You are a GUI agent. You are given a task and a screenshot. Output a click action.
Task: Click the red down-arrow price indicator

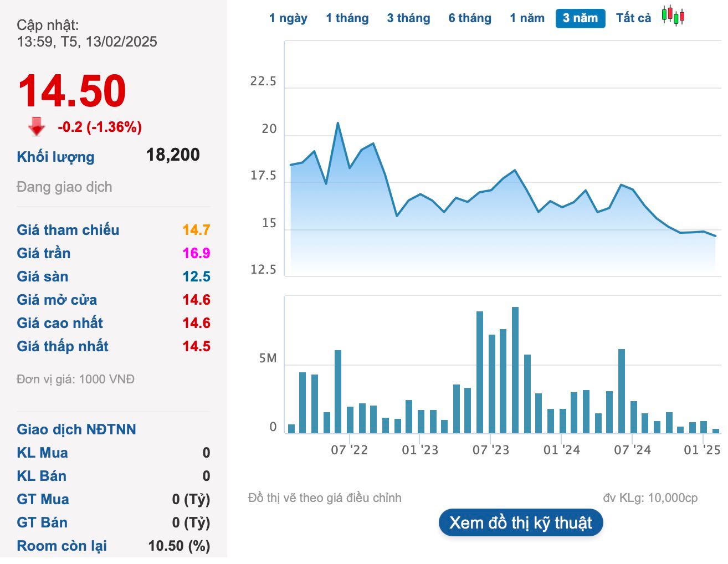(37, 126)
